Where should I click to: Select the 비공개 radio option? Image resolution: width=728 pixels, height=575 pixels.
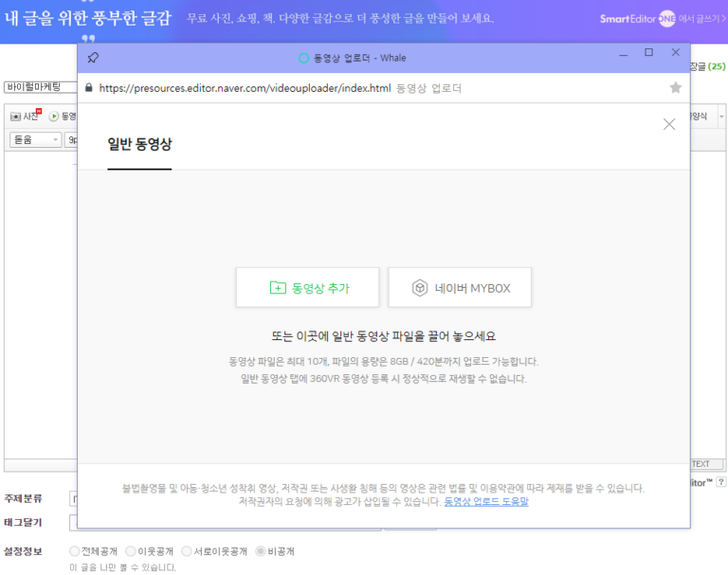tap(261, 551)
